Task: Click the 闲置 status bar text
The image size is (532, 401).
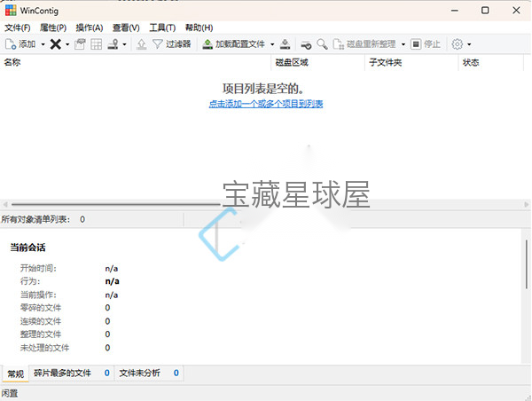Action: [10, 394]
